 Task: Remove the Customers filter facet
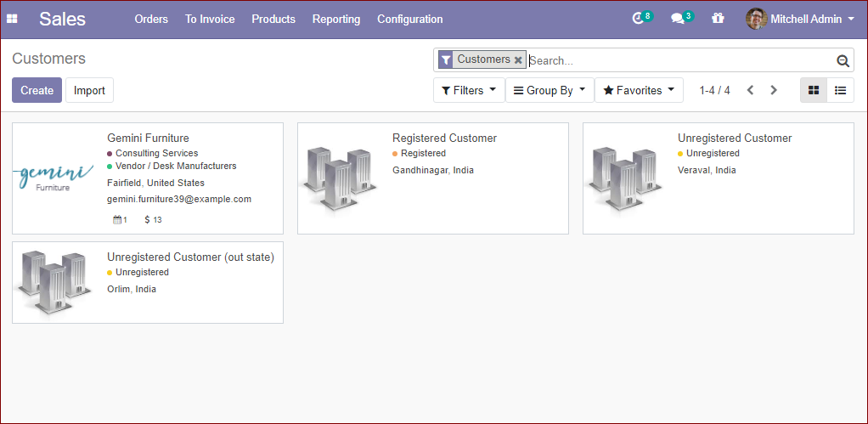click(518, 59)
